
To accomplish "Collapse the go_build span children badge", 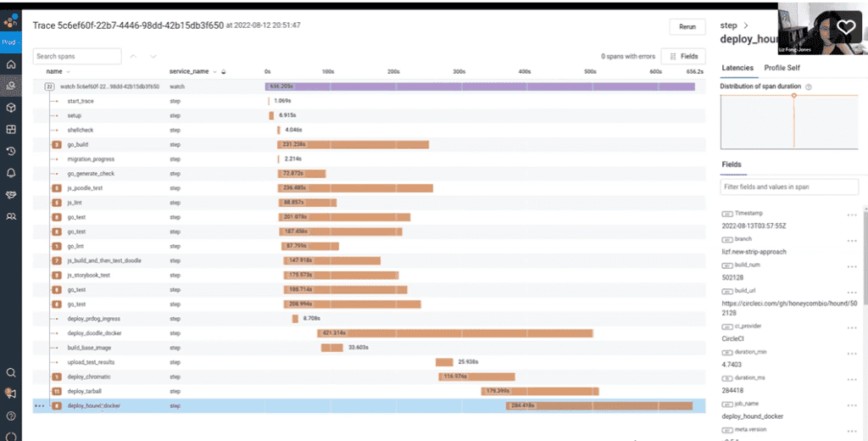I will point(57,144).
